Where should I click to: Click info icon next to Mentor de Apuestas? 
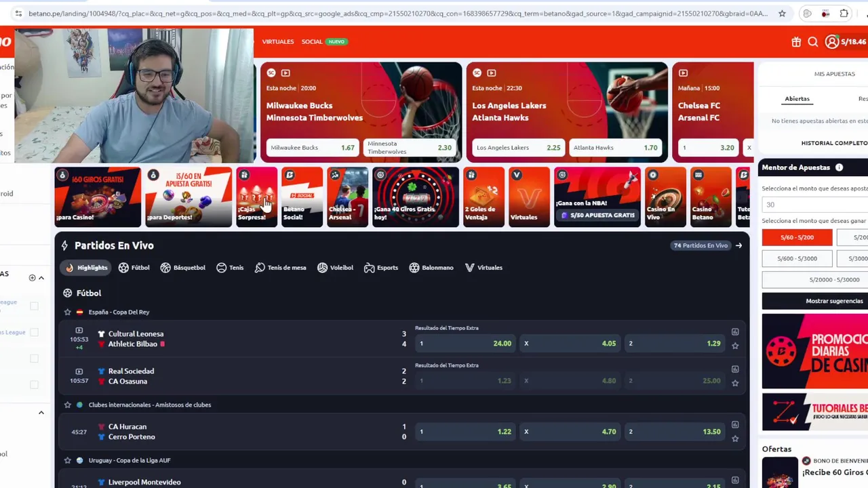click(839, 167)
